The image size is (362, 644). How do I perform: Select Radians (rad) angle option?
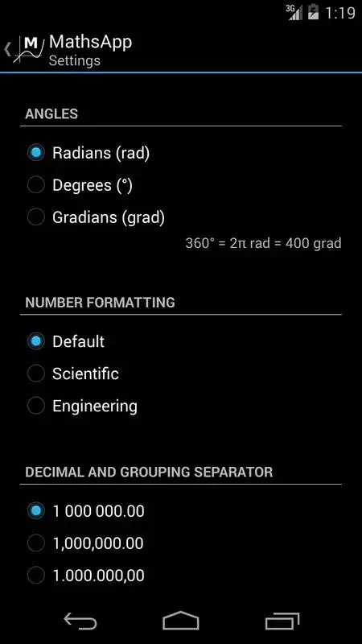pos(180,153)
